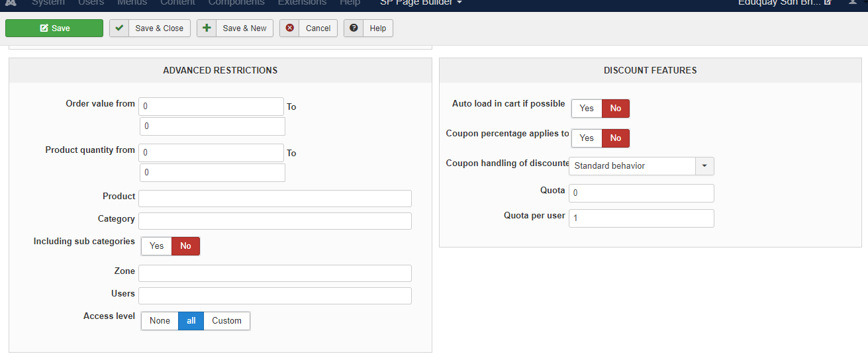Image resolution: width=868 pixels, height=362 pixels.
Task: Click the Help question mark icon
Action: click(354, 28)
